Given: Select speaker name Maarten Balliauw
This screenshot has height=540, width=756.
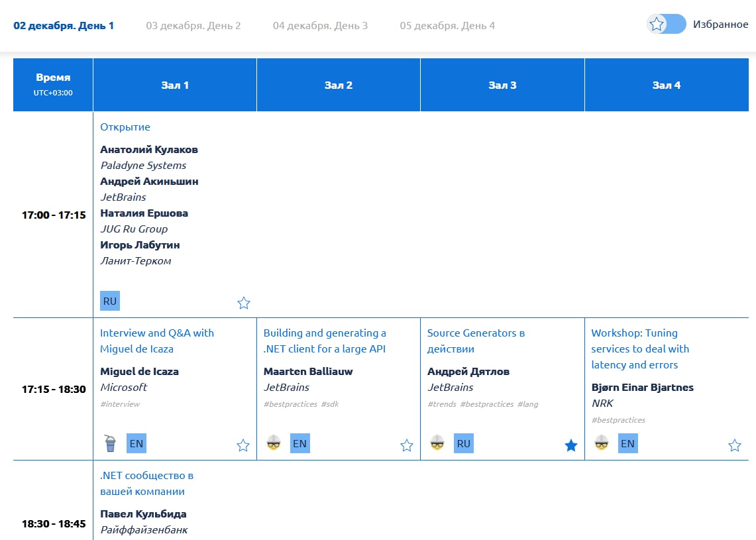Looking at the screenshot, I should (x=308, y=371).
